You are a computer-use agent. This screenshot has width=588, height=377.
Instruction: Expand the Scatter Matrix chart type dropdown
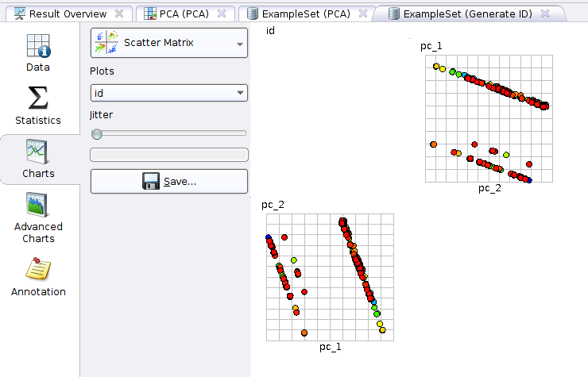click(240, 44)
